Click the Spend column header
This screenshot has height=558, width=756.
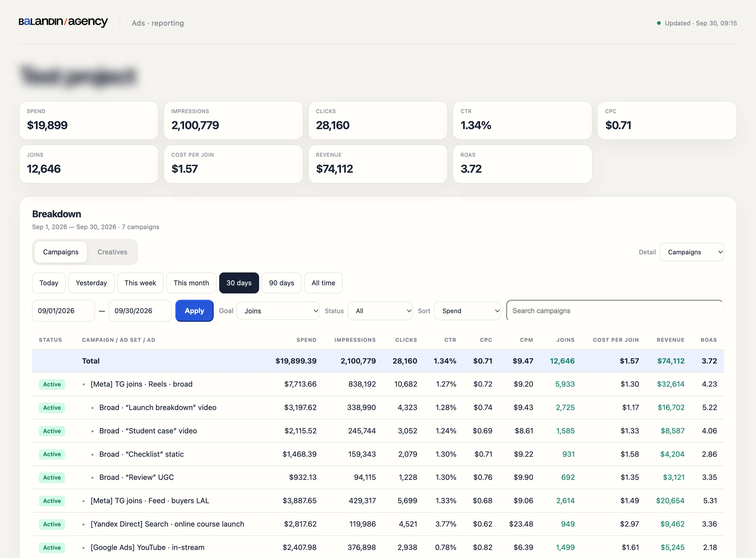pyautogui.click(x=306, y=340)
